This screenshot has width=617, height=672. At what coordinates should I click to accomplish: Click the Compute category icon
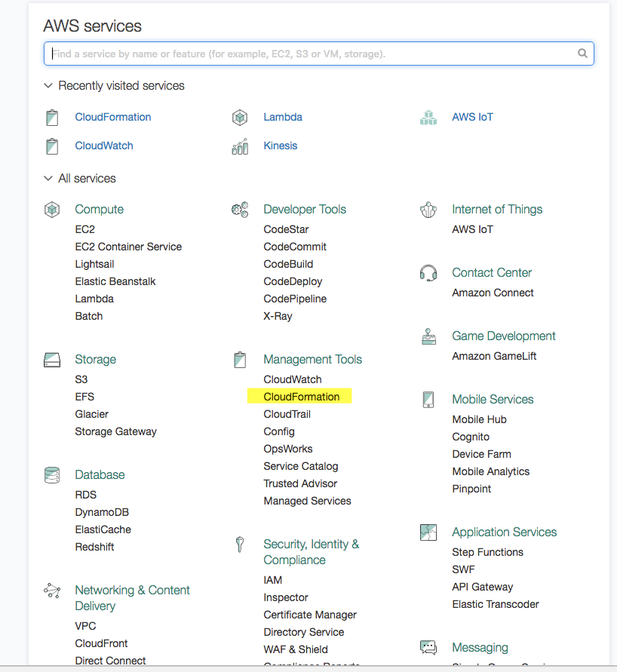pos(52,210)
